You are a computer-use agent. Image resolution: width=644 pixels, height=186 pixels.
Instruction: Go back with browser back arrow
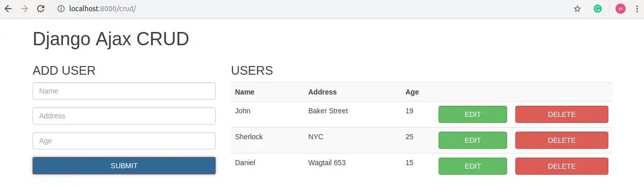[8, 9]
